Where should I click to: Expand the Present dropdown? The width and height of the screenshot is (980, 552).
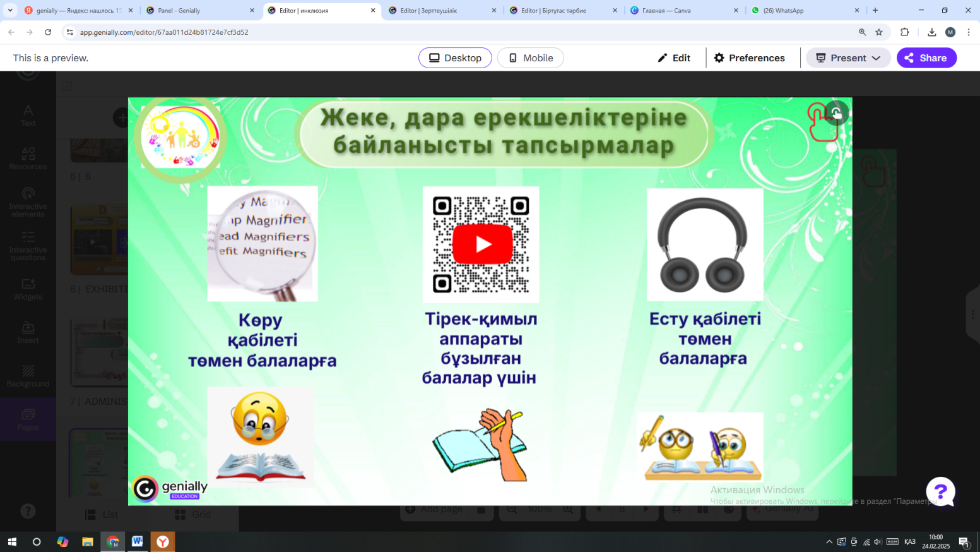point(848,58)
